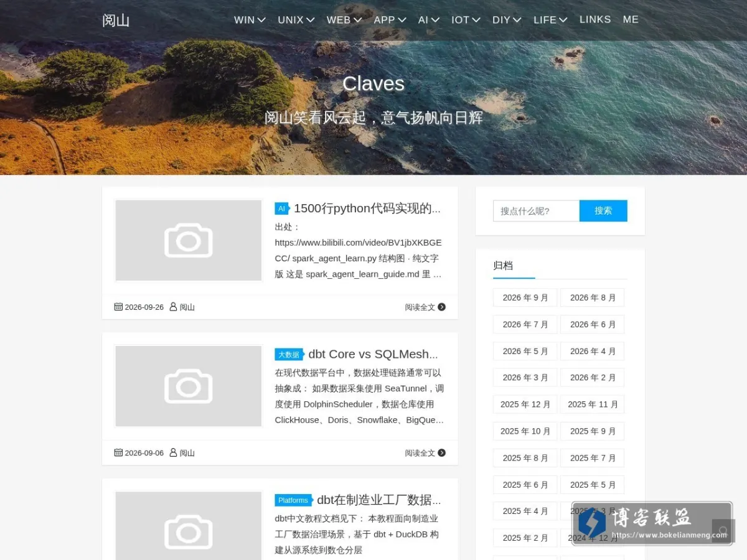This screenshot has height=560, width=747.
Task: Open the thumbnail of the dbt Core vs SQLMesh post
Action: coord(189,386)
